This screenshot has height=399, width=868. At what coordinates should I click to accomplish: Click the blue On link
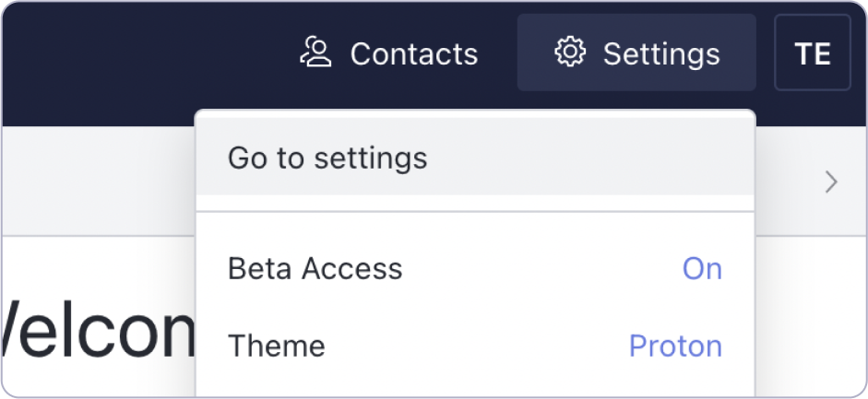[x=702, y=268]
